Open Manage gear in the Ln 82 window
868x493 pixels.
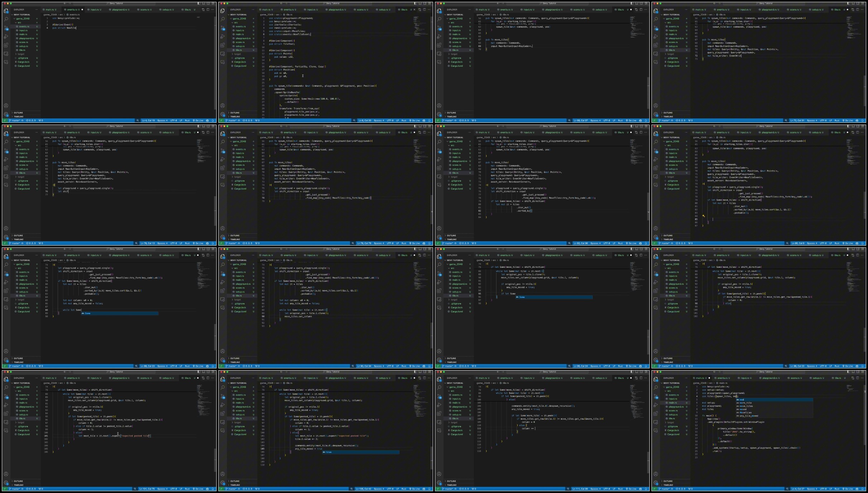point(439,237)
